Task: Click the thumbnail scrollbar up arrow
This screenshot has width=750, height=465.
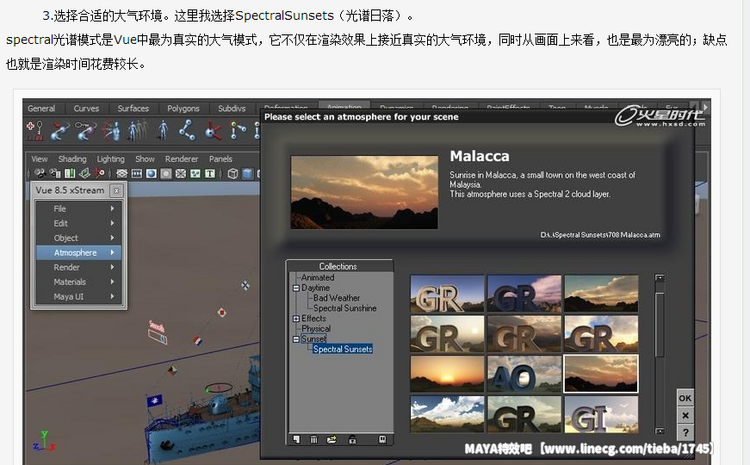Action: click(660, 278)
